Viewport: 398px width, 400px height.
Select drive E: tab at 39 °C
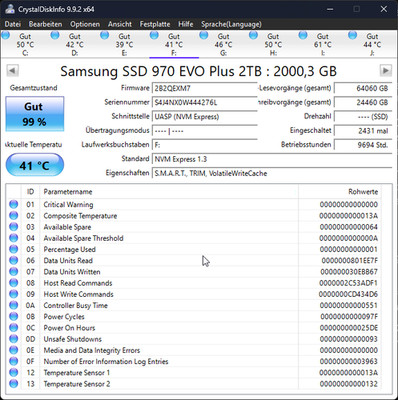tap(124, 44)
